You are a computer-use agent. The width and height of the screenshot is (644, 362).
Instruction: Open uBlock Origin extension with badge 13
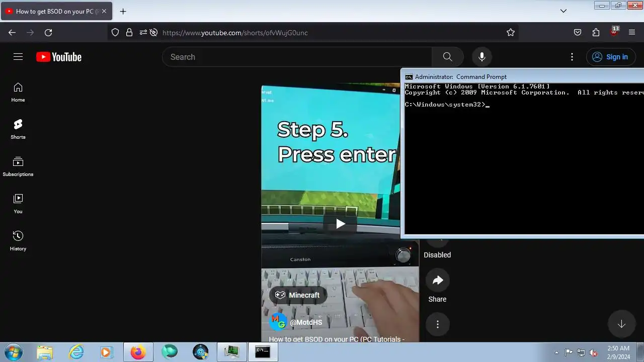coord(614,32)
